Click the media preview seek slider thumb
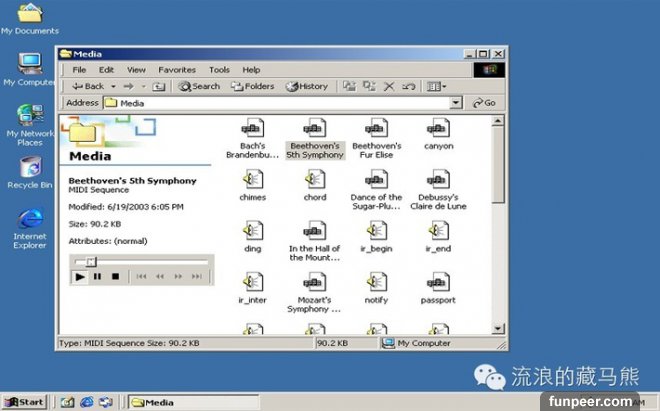Screen dimensions: 660x411 [89, 262]
